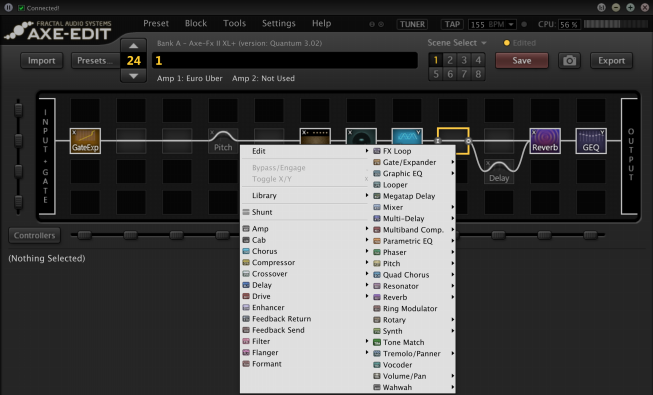This screenshot has height=395, width=653.
Task: Select the GEQ block near output
Action: 591,141
